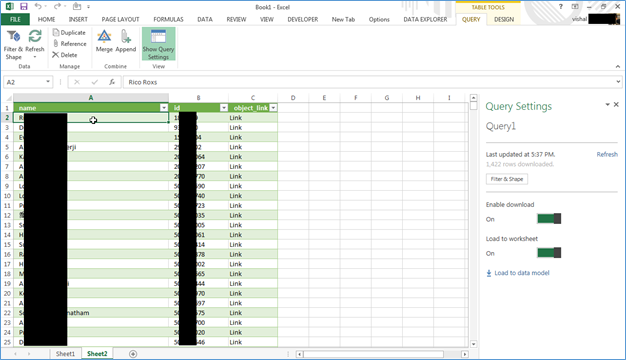626x360 pixels.
Task: Open the Query Settings pane options arrow
Action: [x=607, y=104]
